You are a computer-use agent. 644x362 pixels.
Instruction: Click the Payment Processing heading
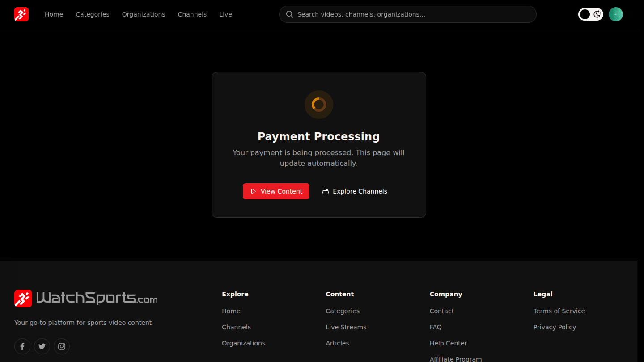pyautogui.click(x=319, y=136)
